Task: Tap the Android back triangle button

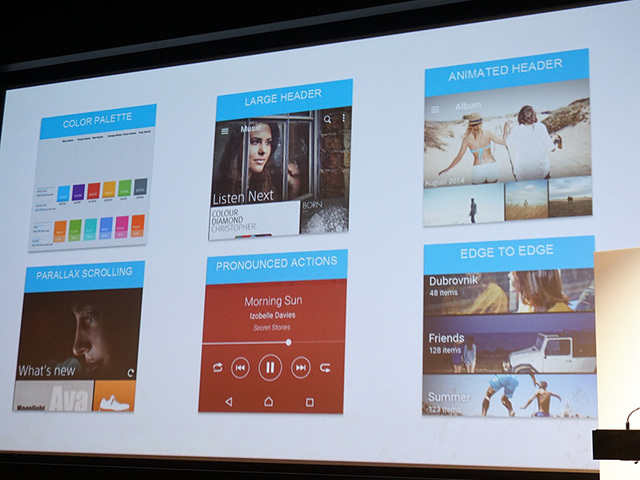Action: point(229,402)
